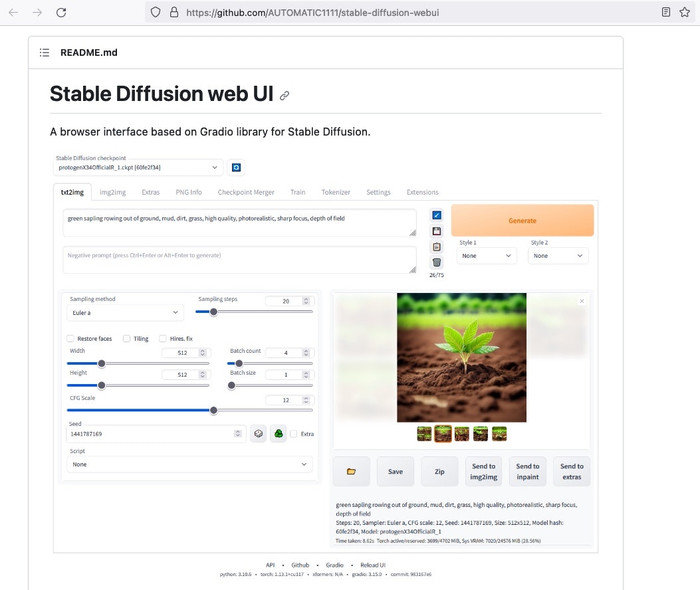Image resolution: width=700 pixels, height=590 pixels.
Task: Click the Send to inpaint button
Action: [527, 471]
